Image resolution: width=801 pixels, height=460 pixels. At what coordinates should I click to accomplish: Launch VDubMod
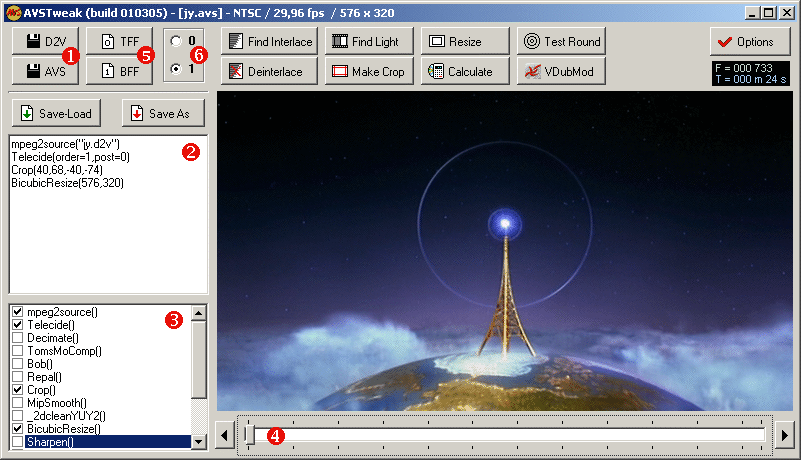561,71
